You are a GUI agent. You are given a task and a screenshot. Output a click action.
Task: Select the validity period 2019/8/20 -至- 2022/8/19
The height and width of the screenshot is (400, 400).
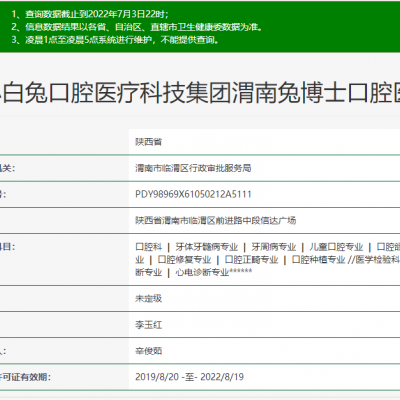(189, 377)
